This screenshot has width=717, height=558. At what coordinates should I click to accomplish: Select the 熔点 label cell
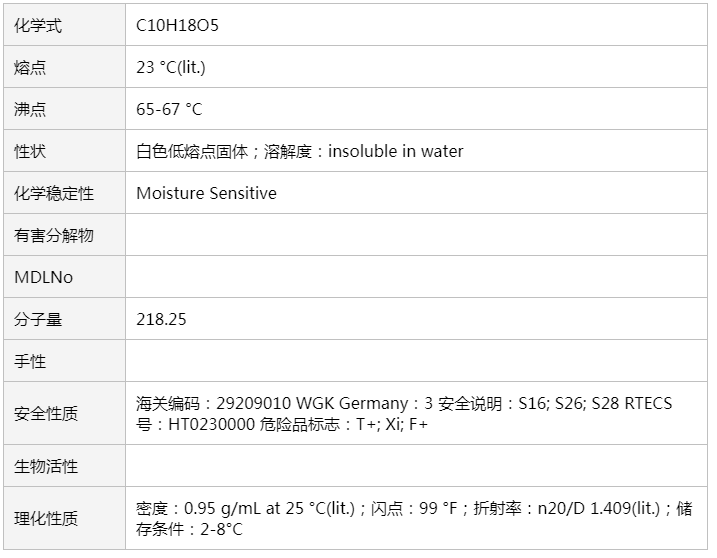tap(30, 68)
